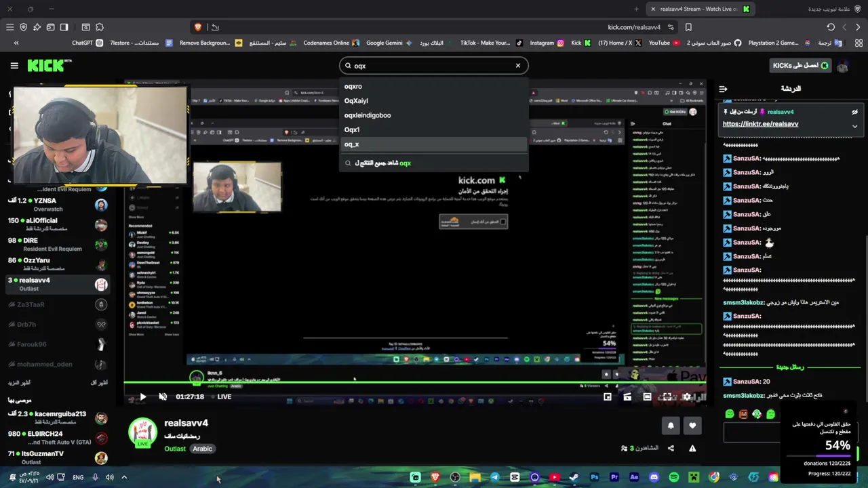Open the linktr.ee/realsavv4 pinned link

pyautogui.click(x=760, y=124)
